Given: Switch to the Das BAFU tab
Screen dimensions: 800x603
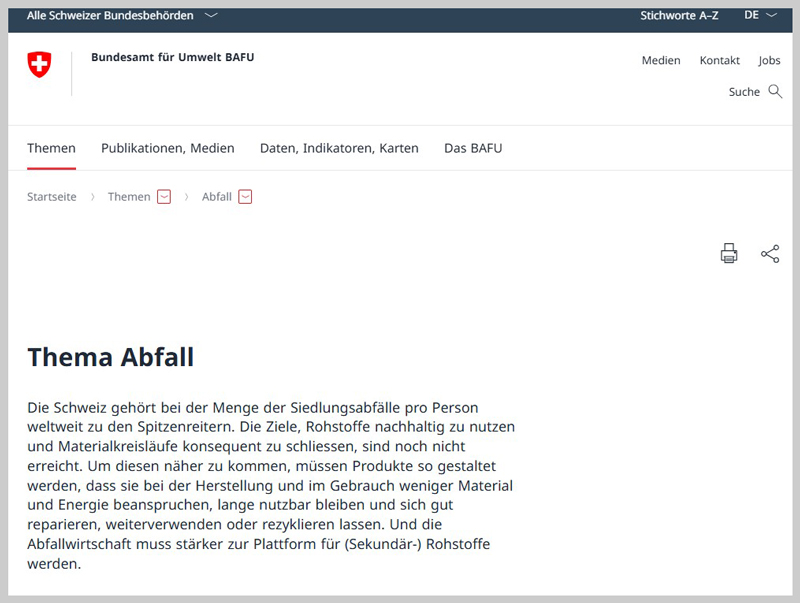Looking at the screenshot, I should pos(473,148).
